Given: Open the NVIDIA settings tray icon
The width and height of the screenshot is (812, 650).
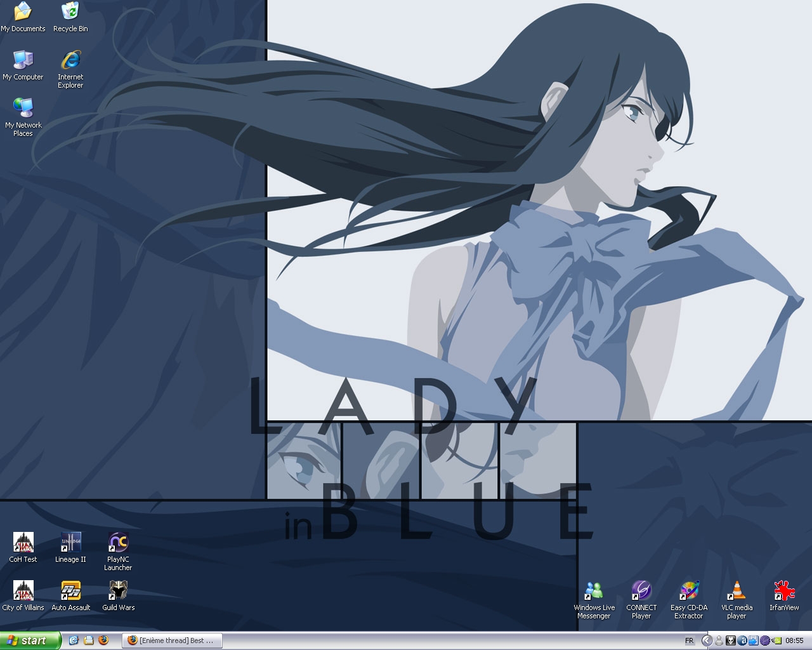Looking at the screenshot, I should [x=776, y=641].
